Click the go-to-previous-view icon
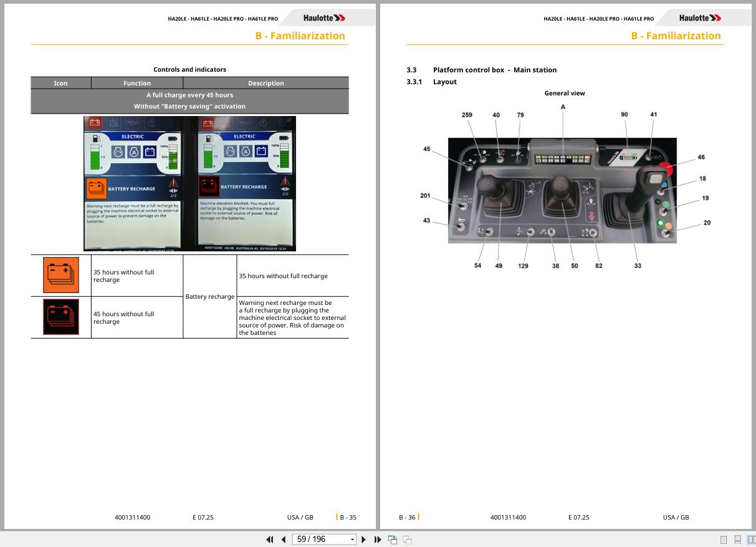 [393, 540]
